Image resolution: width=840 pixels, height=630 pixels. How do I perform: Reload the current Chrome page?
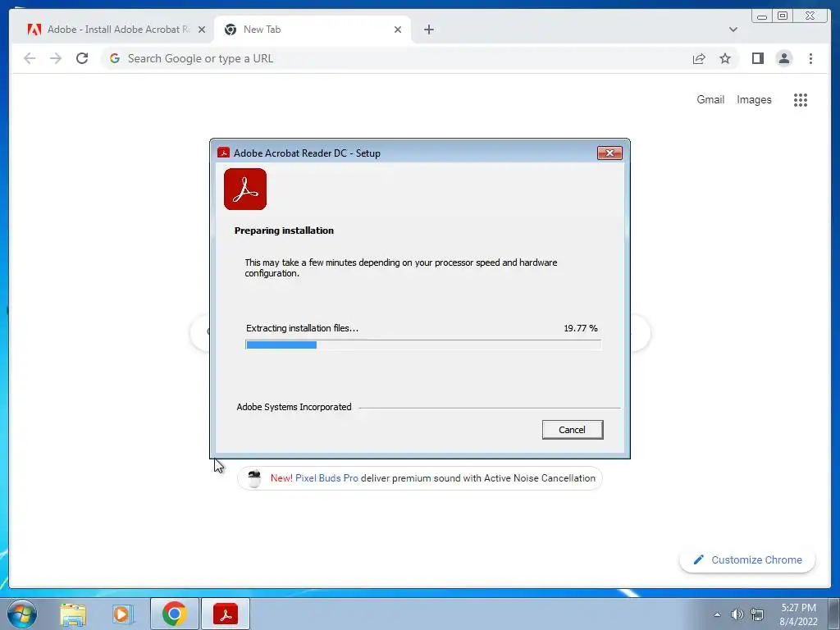coord(82,58)
